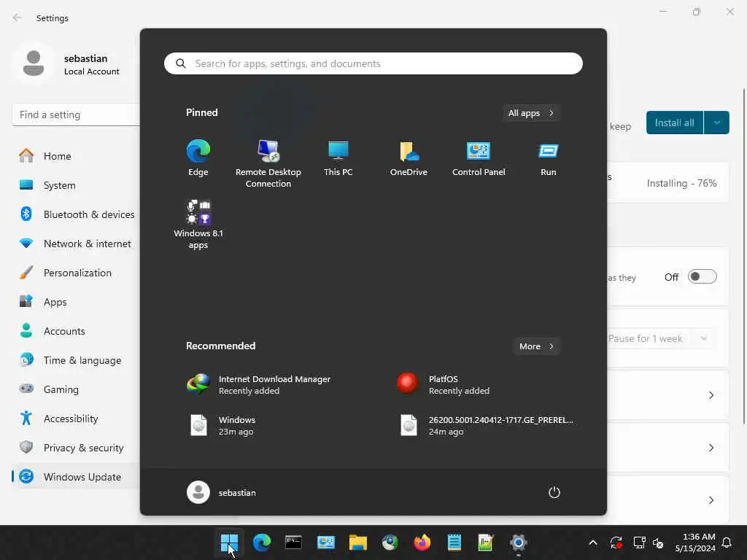Open This PC from pinned apps
The width and height of the screenshot is (747, 560).
(x=338, y=158)
